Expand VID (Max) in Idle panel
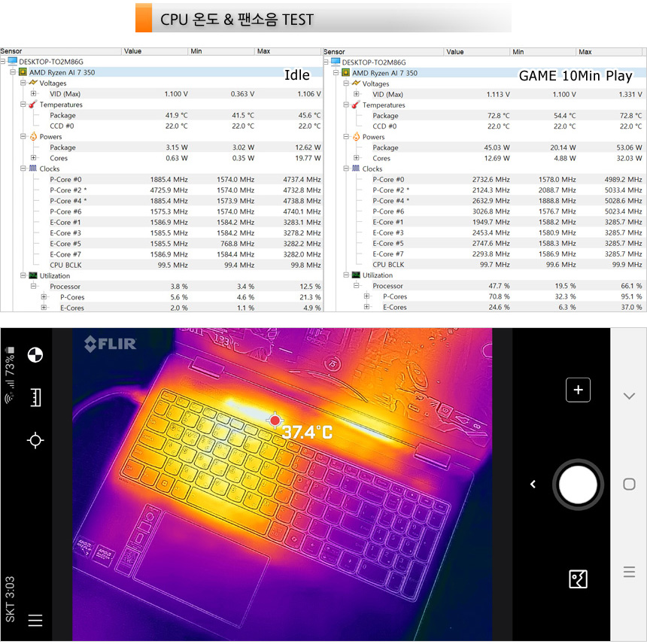Image resolution: width=647 pixels, height=644 pixels. pos(33,94)
